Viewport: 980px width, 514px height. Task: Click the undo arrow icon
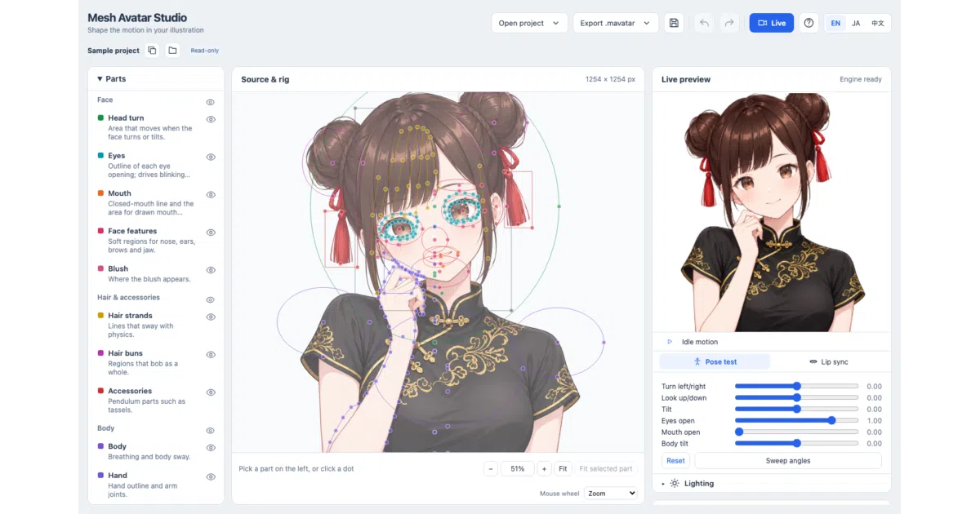(704, 23)
